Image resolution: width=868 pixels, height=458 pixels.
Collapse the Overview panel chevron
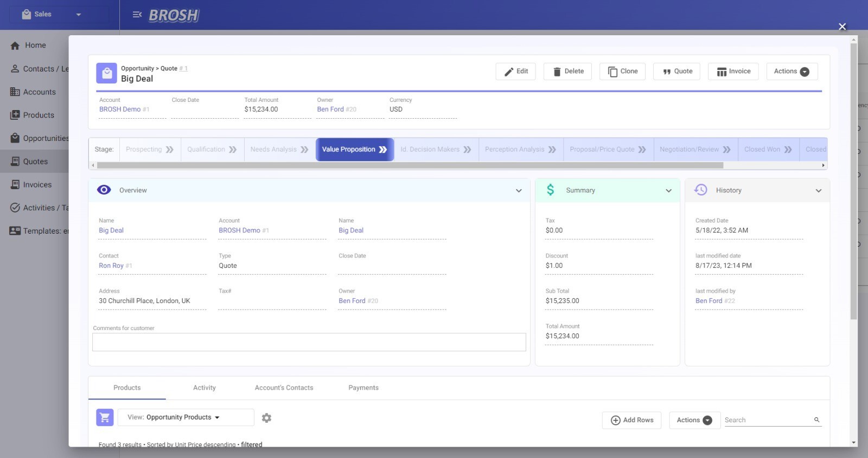click(519, 191)
